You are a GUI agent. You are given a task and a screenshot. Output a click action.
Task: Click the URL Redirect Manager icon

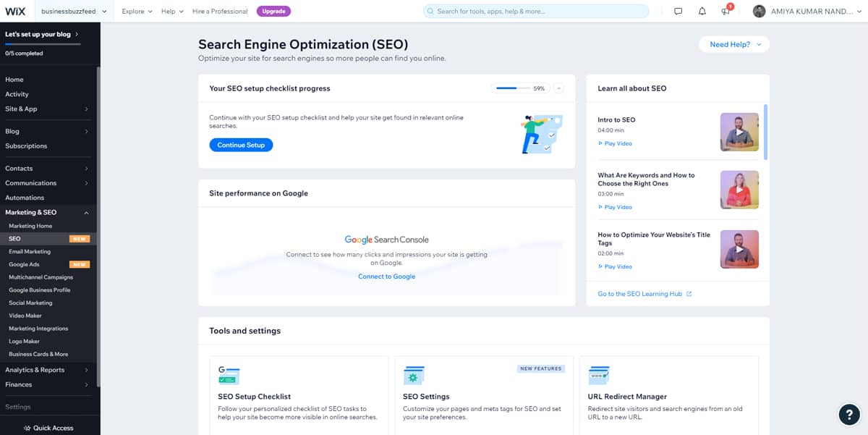pyautogui.click(x=598, y=375)
